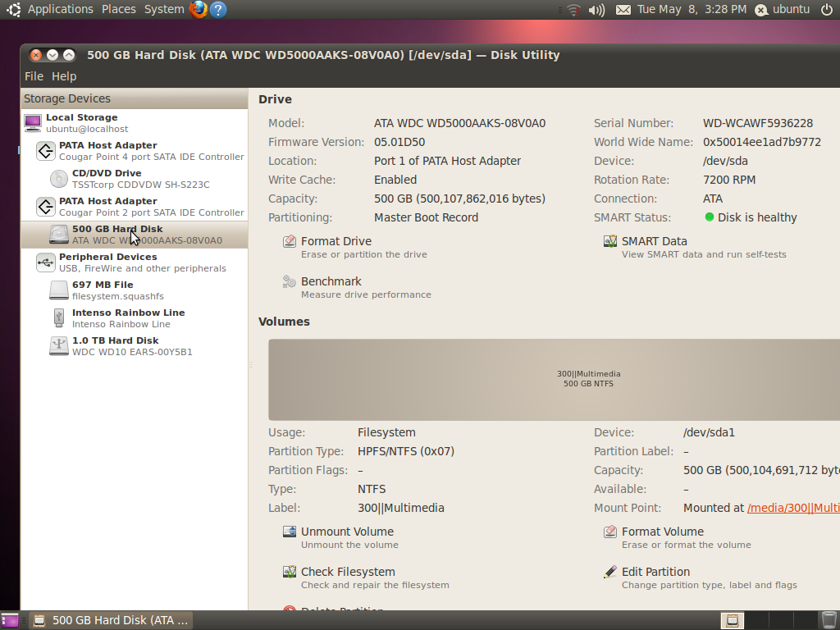The width and height of the screenshot is (840, 630).
Task: Click firmware version 05.01D50
Action: click(x=399, y=142)
